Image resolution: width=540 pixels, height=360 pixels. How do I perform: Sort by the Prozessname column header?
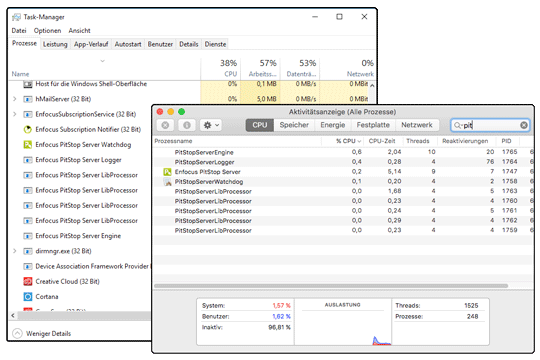238,141
